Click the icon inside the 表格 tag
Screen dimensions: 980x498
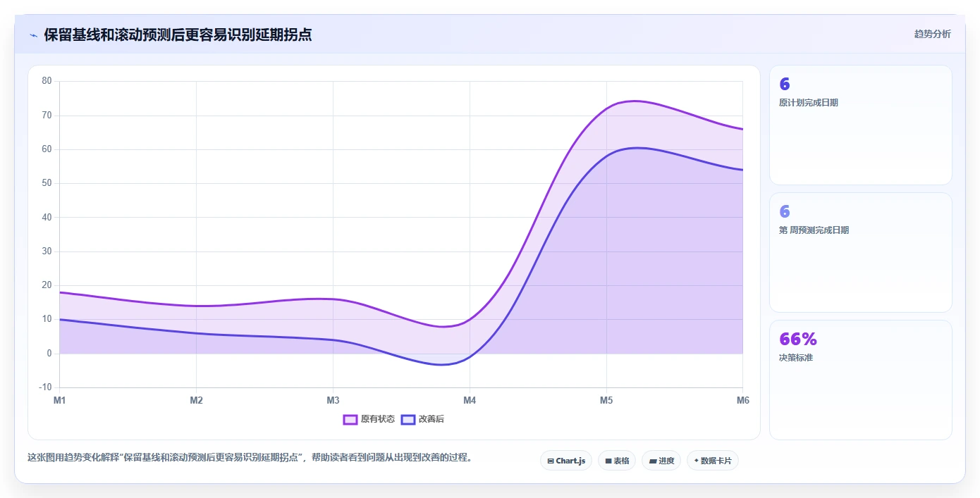(x=608, y=461)
